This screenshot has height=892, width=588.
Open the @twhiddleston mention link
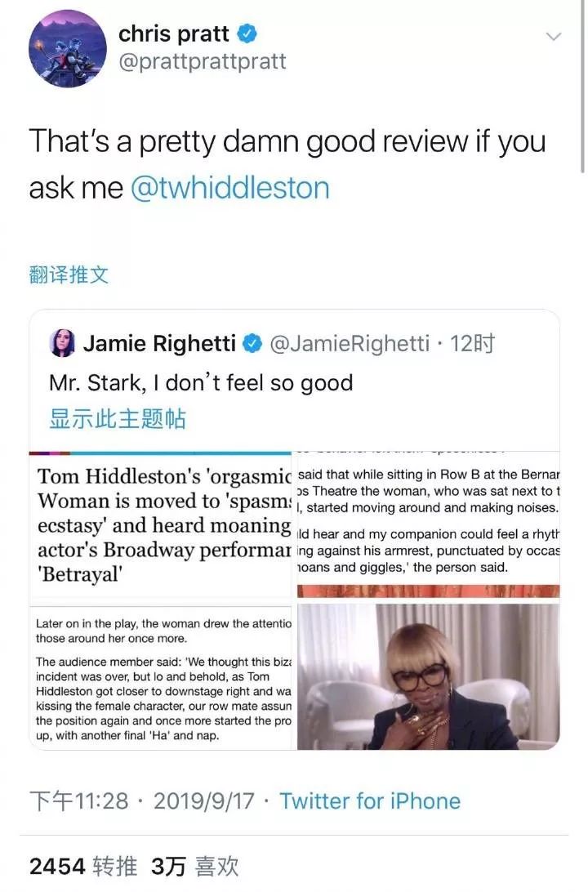pyautogui.click(x=230, y=188)
